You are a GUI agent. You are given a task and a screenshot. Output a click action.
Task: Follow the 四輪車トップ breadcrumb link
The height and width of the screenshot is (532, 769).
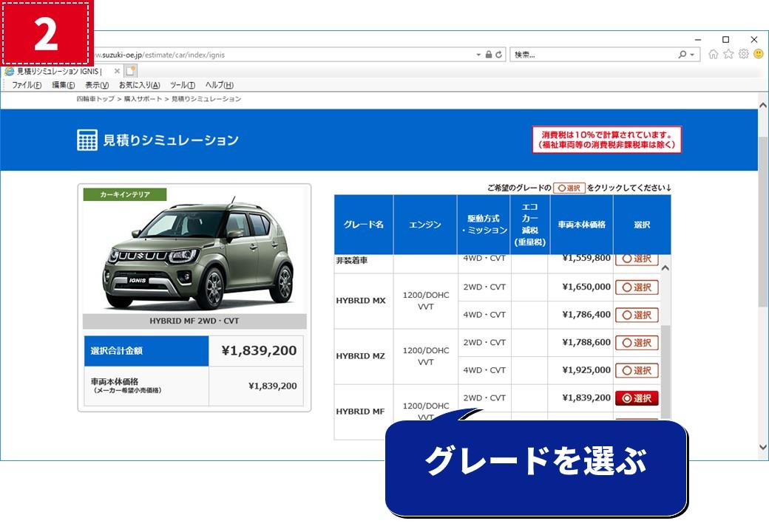95,99
